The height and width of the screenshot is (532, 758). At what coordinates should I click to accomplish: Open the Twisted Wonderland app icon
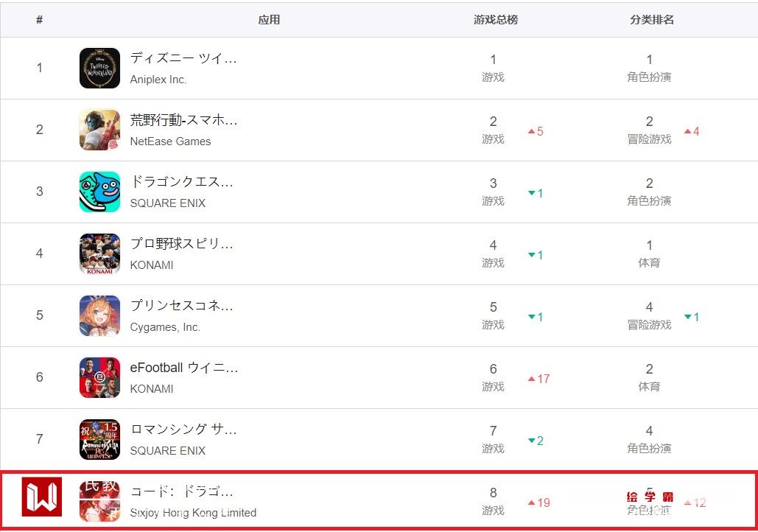click(99, 68)
